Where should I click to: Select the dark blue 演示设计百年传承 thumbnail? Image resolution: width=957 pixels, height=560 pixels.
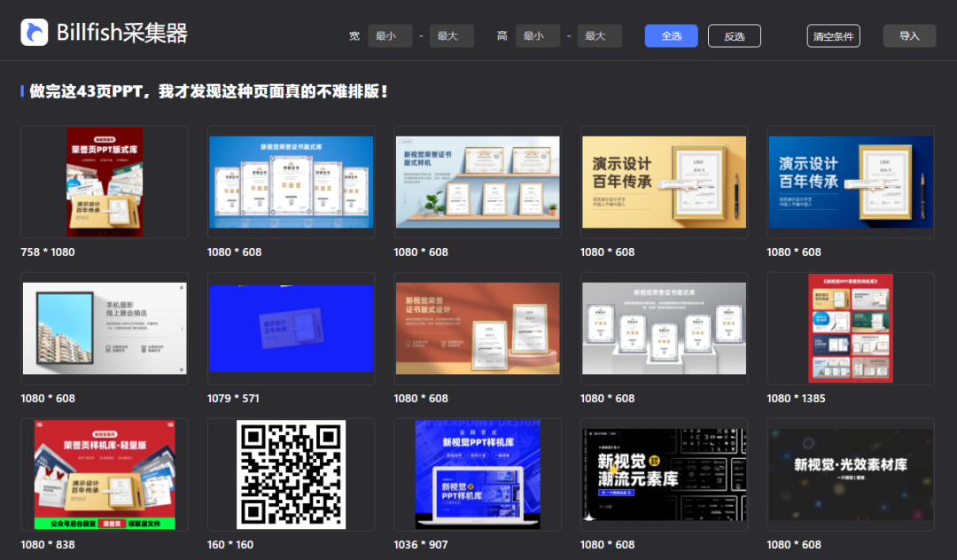click(851, 182)
